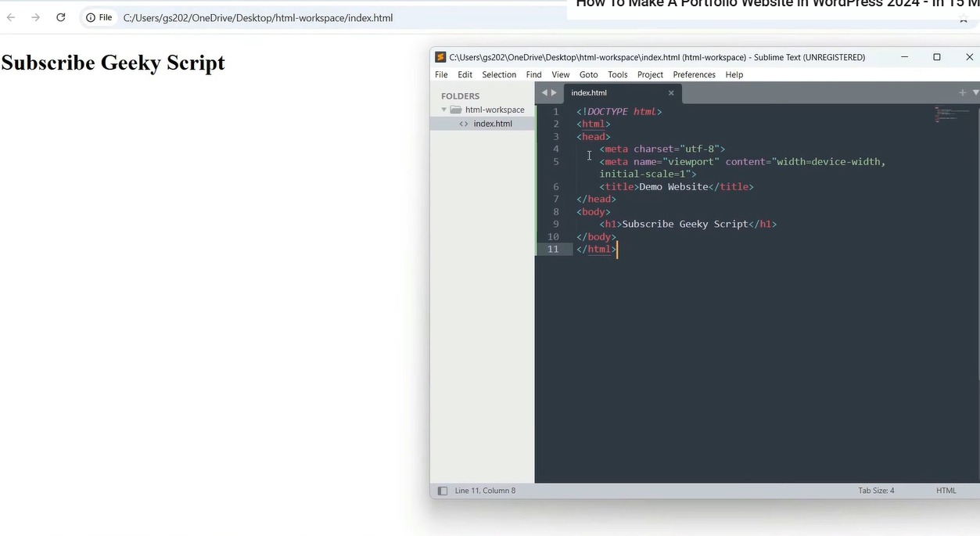Open the Project menu
Viewport: 980px width, 536px height.
click(x=650, y=74)
